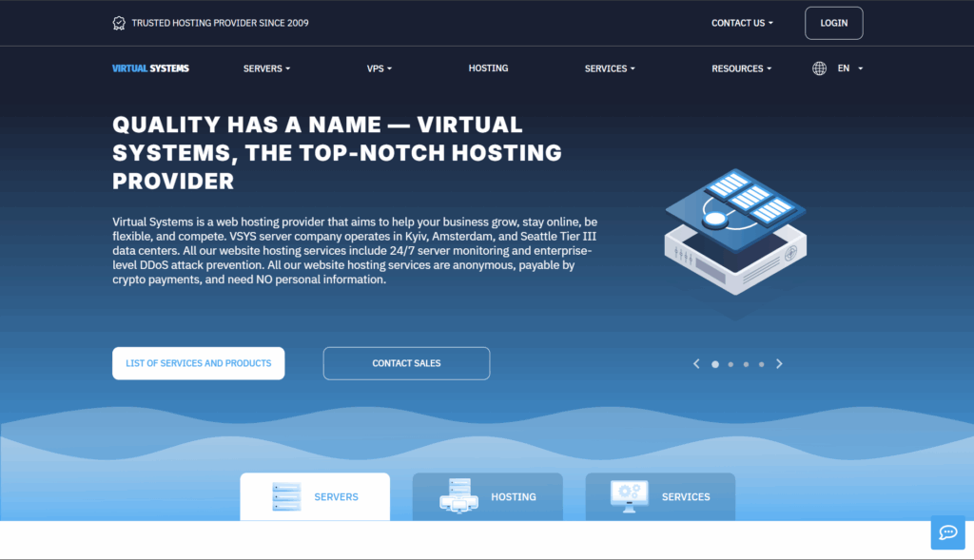Click the live chat bubble icon
The width and height of the screenshot is (974, 560).
click(x=947, y=532)
